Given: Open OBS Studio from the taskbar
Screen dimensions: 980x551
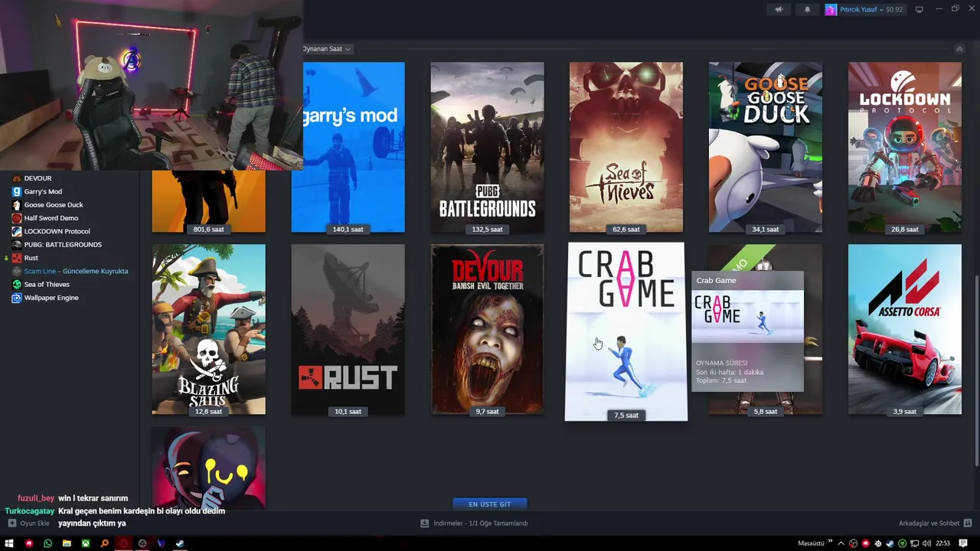Looking at the screenshot, I should pos(142,543).
